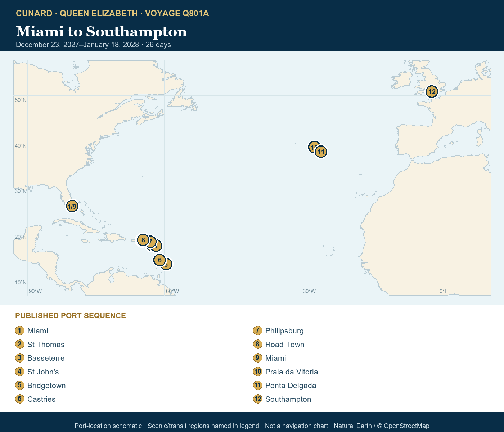The width and height of the screenshot is (504, 432).
Task: Click the Miami to Southampton title
Action: [x=102, y=32]
